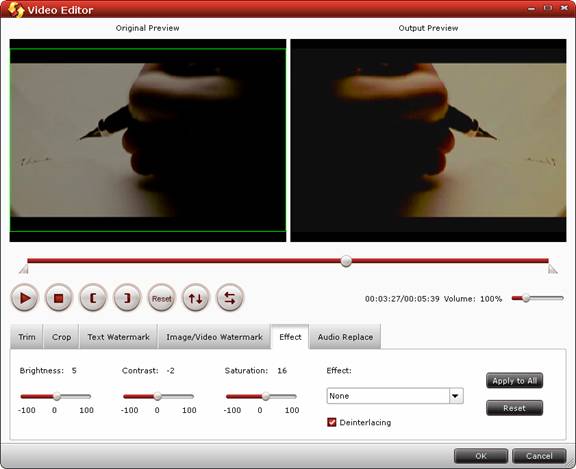This screenshot has width=576, height=469.
Task: Click the Saturation slider handle
Action: coord(266,396)
